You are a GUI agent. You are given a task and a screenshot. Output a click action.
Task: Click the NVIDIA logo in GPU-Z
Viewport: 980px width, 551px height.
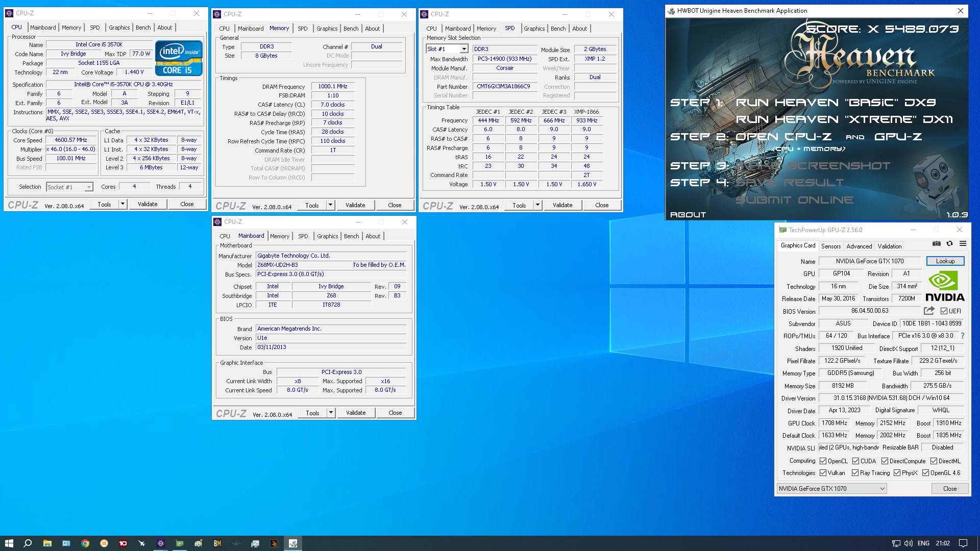point(944,286)
